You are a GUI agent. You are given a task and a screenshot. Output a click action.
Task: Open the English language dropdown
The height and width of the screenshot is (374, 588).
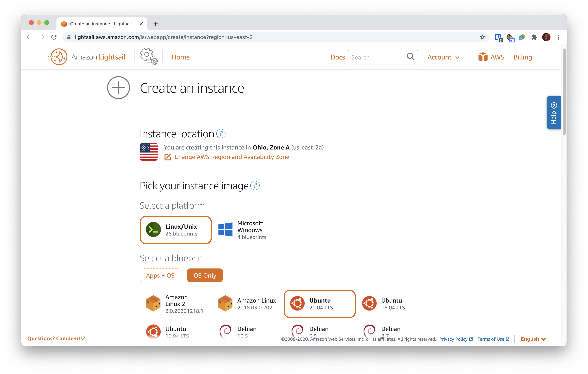[x=533, y=339]
